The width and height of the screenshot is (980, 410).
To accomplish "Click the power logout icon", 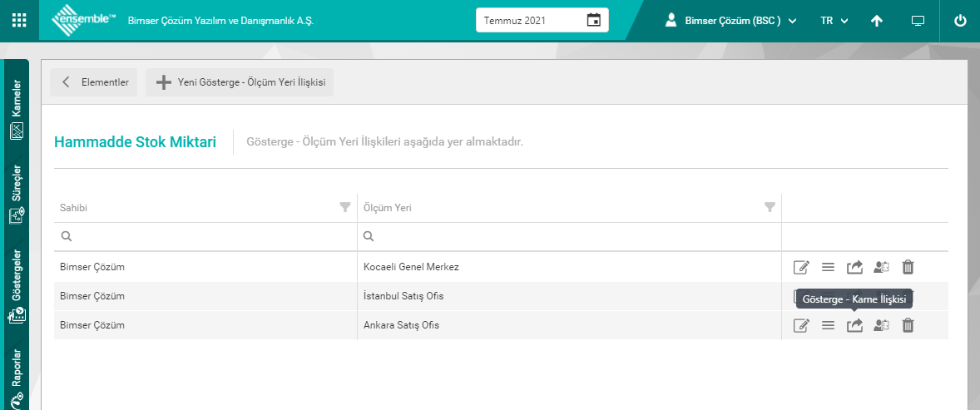I will [960, 21].
